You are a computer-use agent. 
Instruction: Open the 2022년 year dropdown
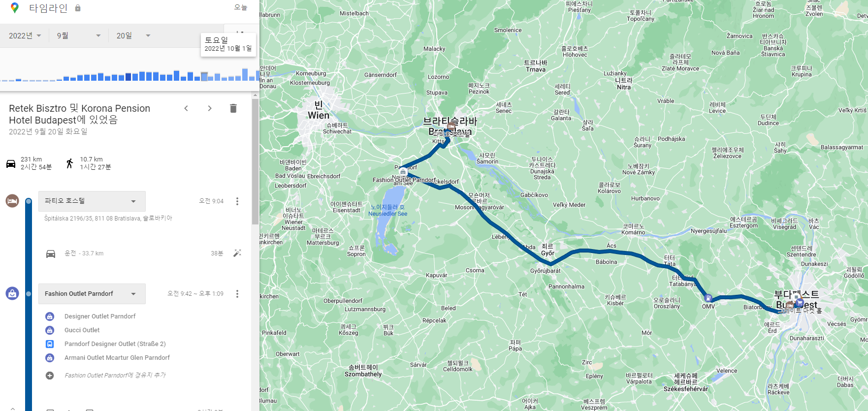click(25, 35)
